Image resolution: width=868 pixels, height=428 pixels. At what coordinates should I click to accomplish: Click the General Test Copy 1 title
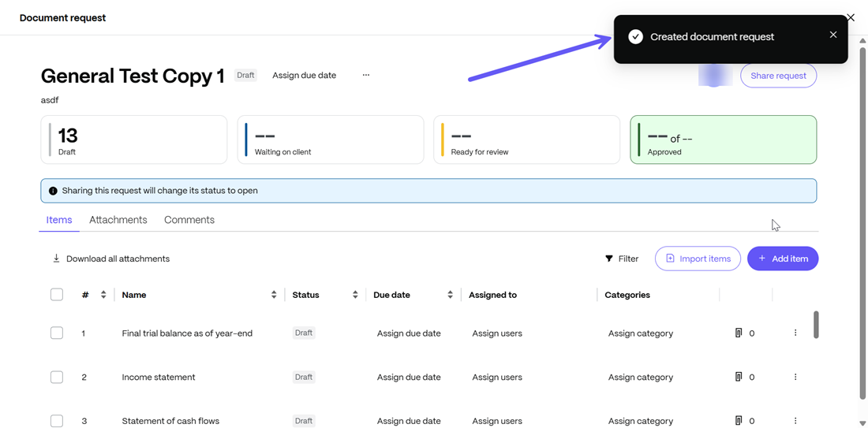(x=133, y=76)
